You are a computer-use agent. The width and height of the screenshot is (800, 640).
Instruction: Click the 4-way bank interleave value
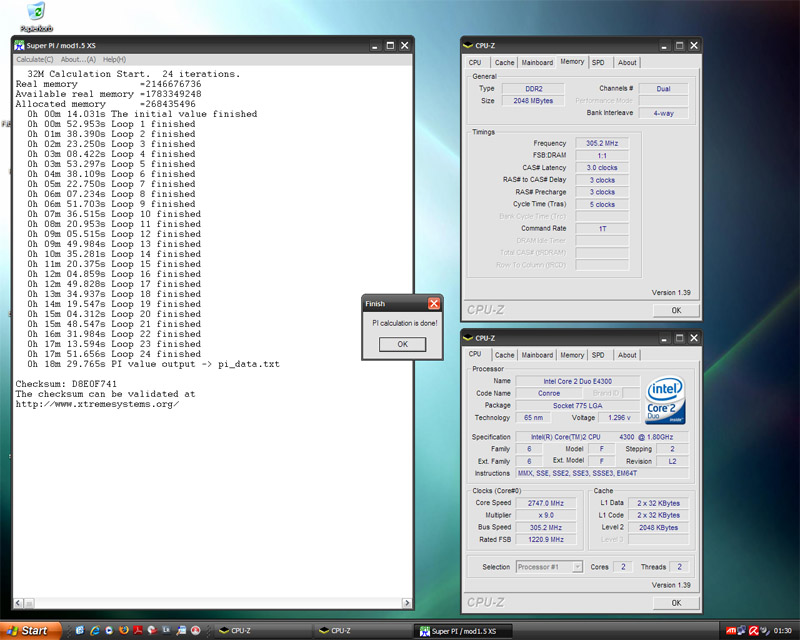(663, 113)
